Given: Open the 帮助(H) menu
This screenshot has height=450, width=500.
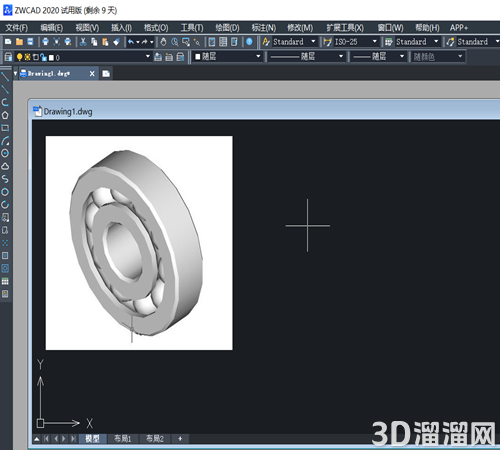Looking at the screenshot, I should [427, 28].
